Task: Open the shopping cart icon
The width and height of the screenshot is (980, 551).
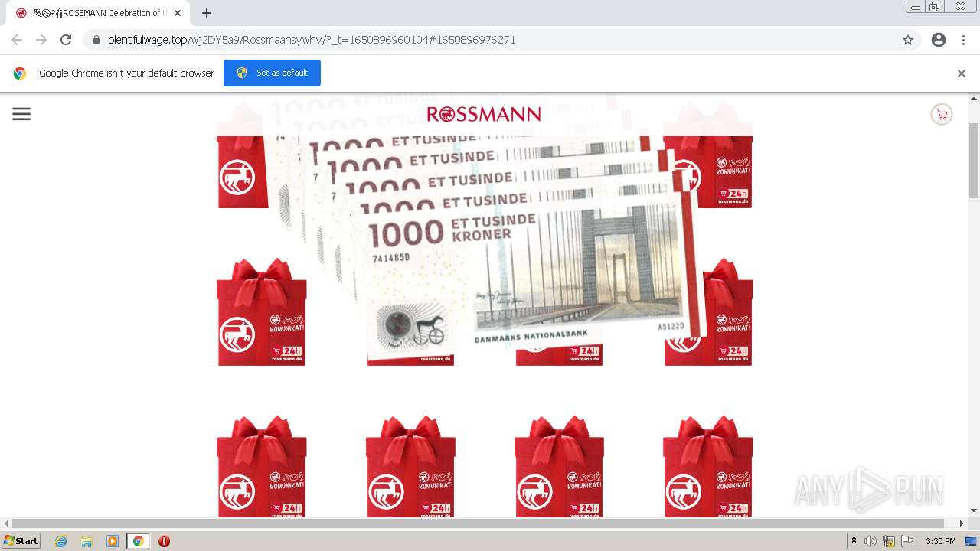Action: [x=941, y=115]
